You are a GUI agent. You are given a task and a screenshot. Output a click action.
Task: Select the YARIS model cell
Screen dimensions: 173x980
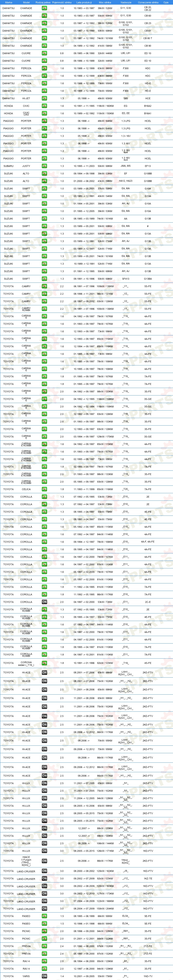tap(26, 976)
